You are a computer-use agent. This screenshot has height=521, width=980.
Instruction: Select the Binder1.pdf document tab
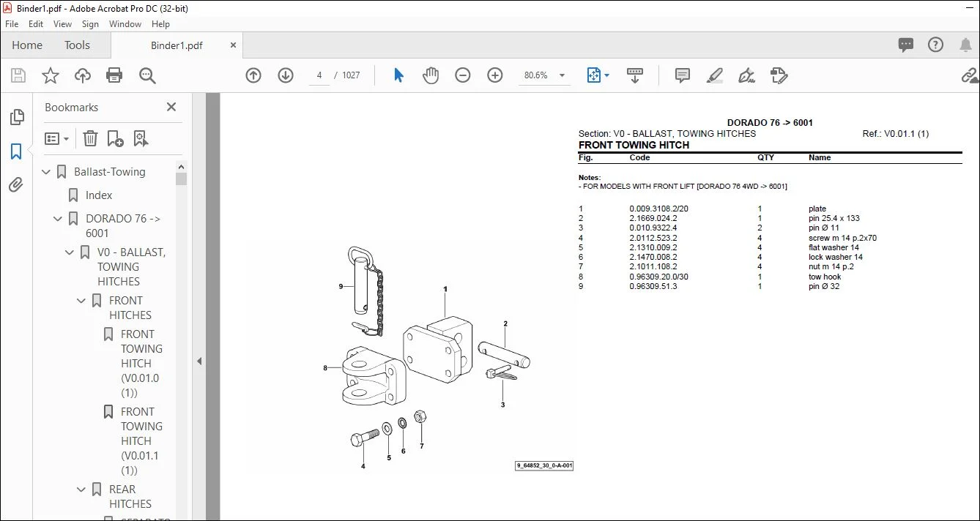tap(177, 45)
